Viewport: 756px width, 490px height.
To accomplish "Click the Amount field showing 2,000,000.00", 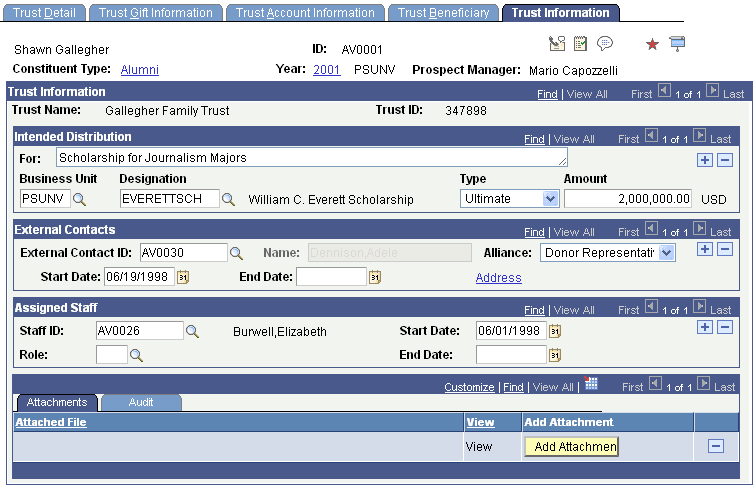I will point(628,199).
